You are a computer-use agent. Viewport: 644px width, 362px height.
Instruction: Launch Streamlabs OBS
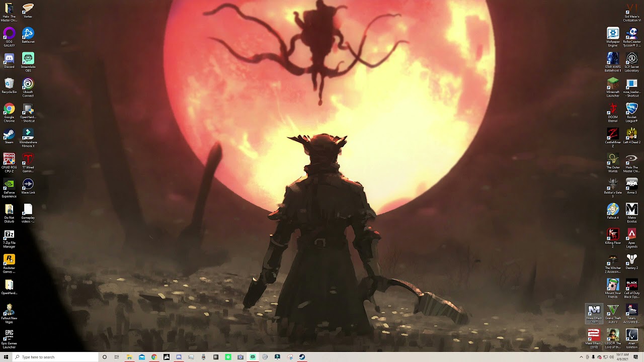click(28, 63)
